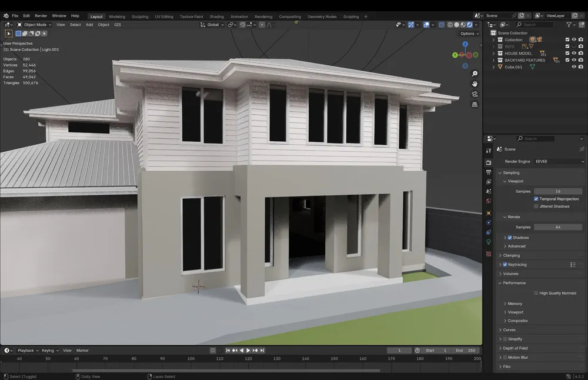Uncheck Temporal Reprojection checkbox
The image size is (588, 380).
536,199
